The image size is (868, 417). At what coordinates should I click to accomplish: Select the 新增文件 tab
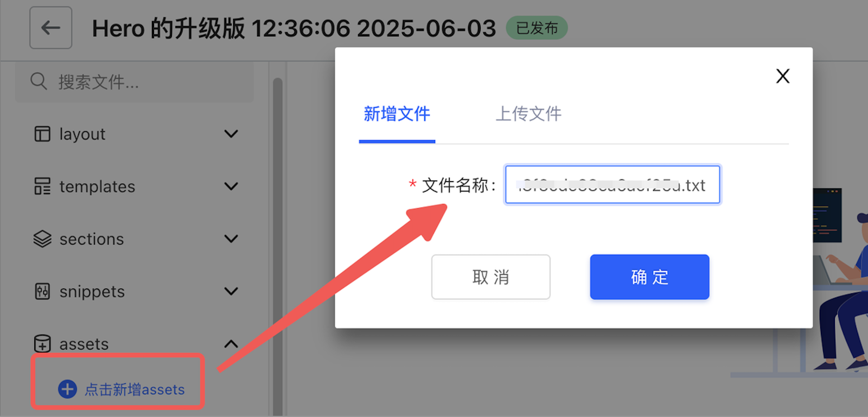397,114
